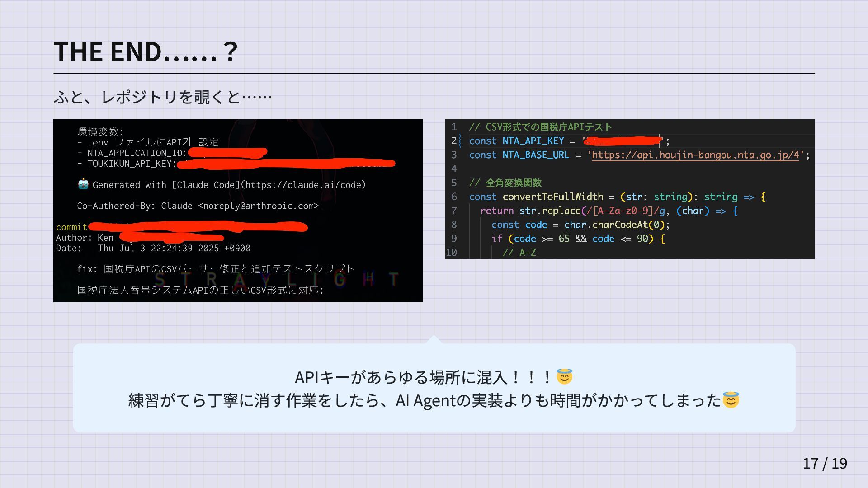Viewport: 868px width, 488px height.
Task: Click the '国税庁法人番号システムAPIの正しいCSV形式に対応:' line
Action: (200, 290)
